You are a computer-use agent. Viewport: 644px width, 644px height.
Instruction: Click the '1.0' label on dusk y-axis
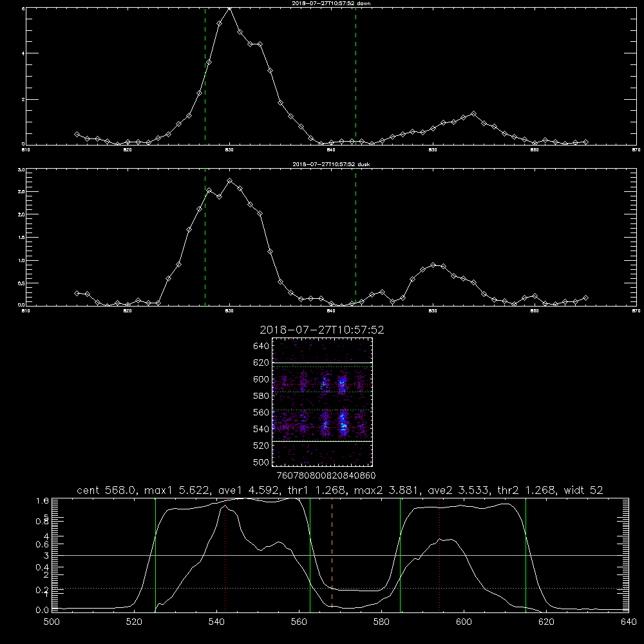tap(21, 260)
